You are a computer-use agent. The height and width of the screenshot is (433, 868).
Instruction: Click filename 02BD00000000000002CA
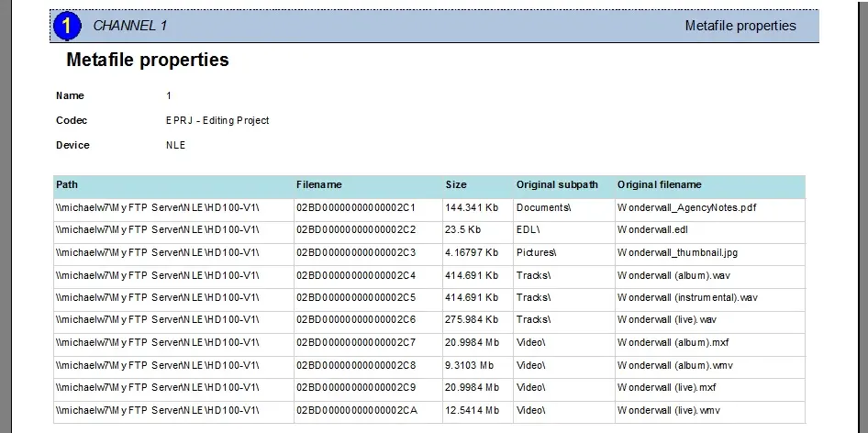356,410
